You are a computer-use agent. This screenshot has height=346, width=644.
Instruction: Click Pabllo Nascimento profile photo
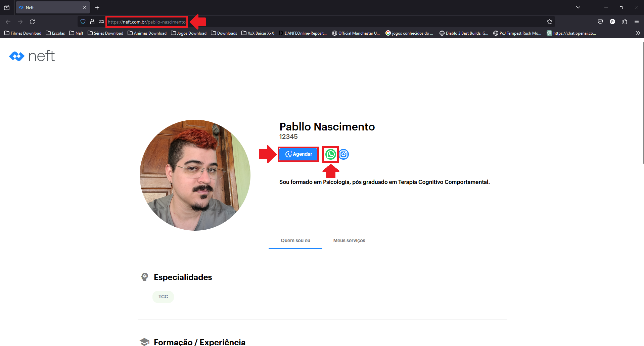click(x=195, y=175)
